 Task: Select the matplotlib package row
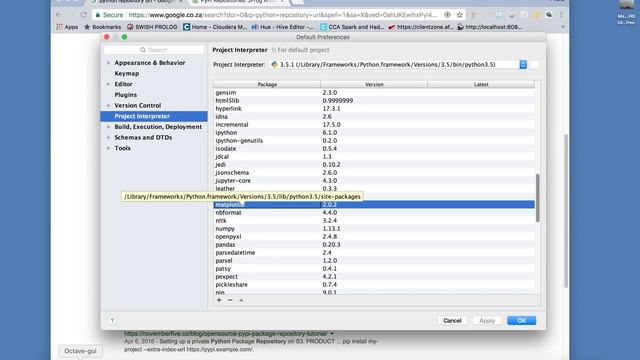374,204
